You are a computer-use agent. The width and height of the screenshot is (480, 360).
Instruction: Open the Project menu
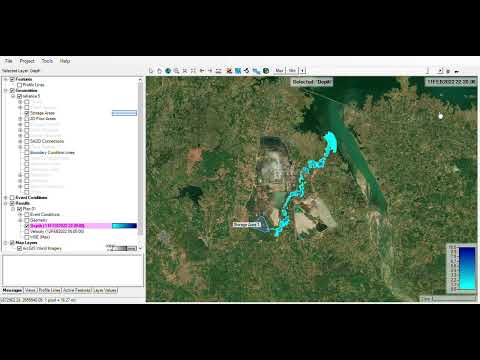pos(27,61)
